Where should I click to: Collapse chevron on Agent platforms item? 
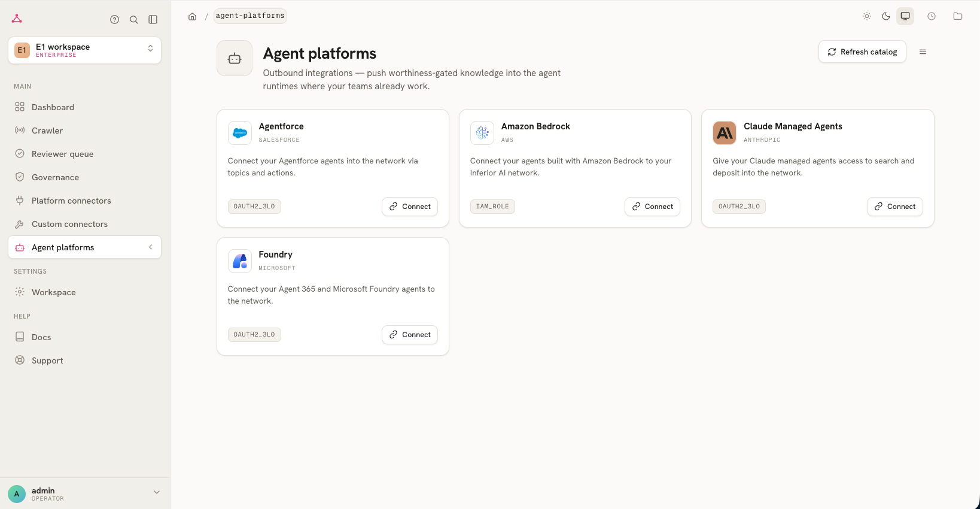pos(151,247)
